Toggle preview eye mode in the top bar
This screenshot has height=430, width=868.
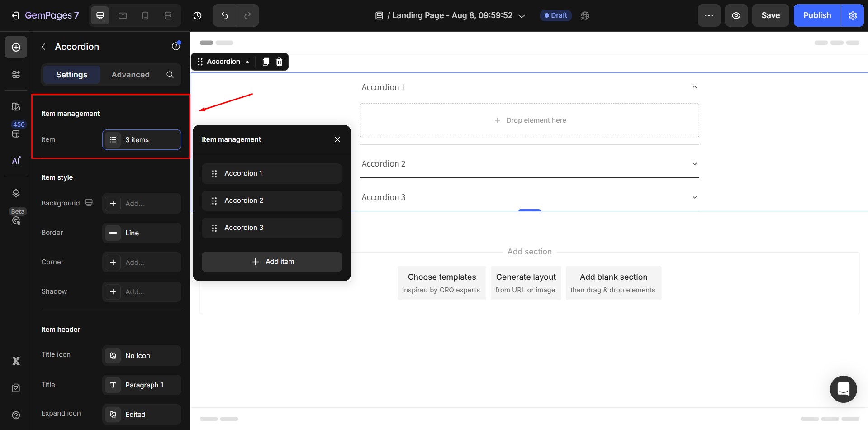736,15
